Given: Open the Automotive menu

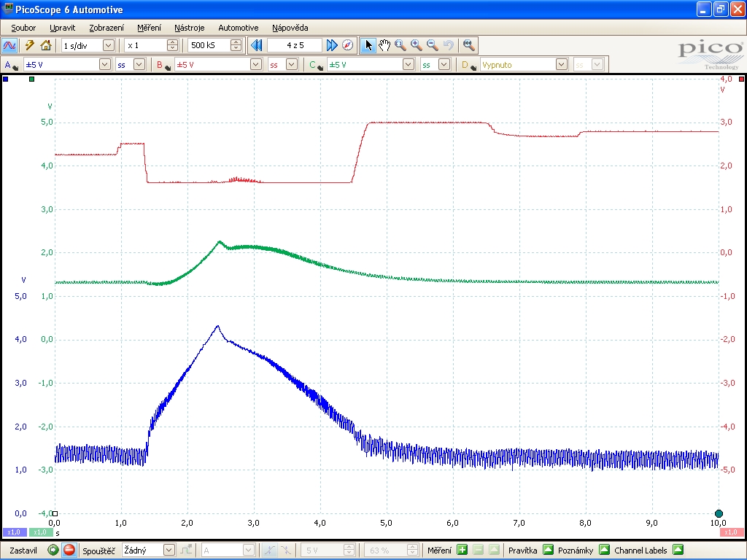Looking at the screenshot, I should (x=238, y=28).
